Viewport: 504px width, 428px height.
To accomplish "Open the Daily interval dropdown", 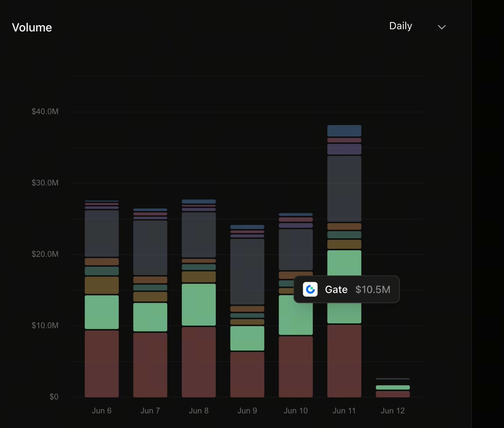I will [417, 26].
